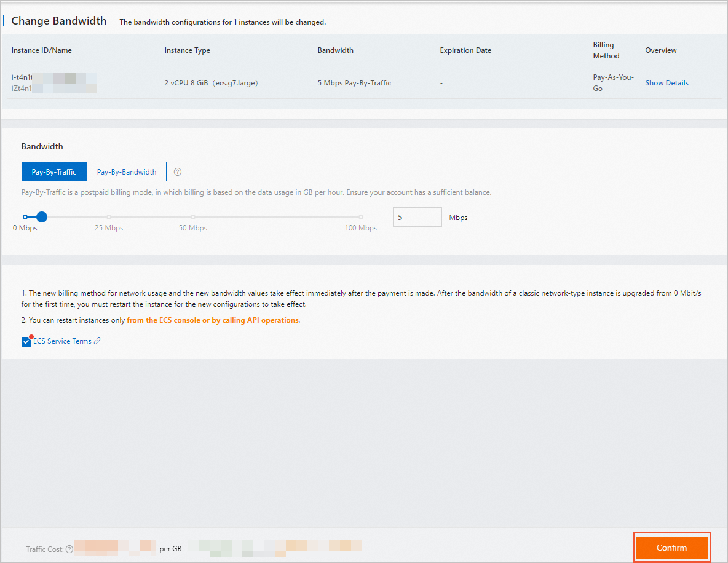This screenshot has height=563, width=728.
Task: Open Show Details for the instance
Action: 667,82
